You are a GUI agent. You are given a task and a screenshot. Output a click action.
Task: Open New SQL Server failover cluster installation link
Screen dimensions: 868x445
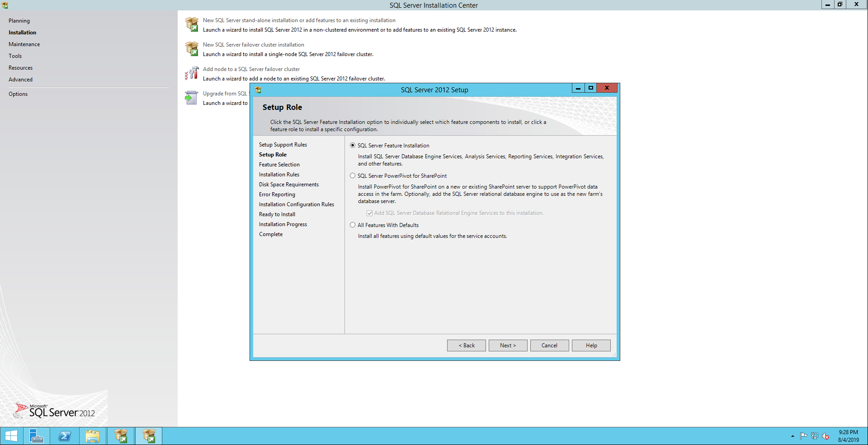pyautogui.click(x=253, y=45)
